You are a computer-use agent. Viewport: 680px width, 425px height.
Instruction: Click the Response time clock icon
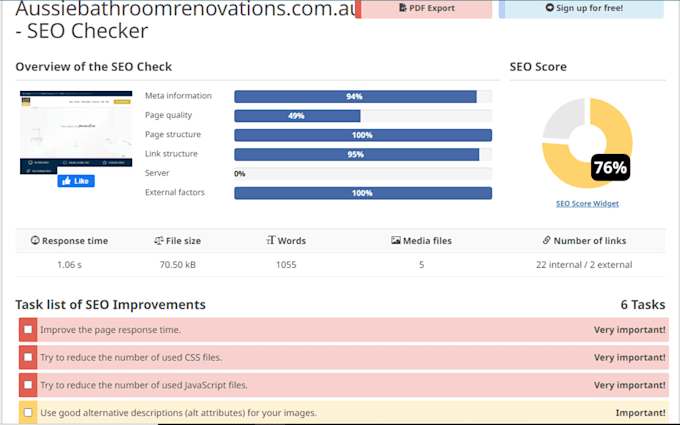(x=35, y=240)
